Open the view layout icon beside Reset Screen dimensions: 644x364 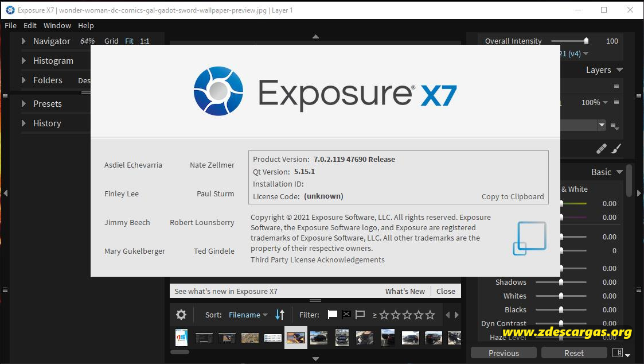coord(618,353)
